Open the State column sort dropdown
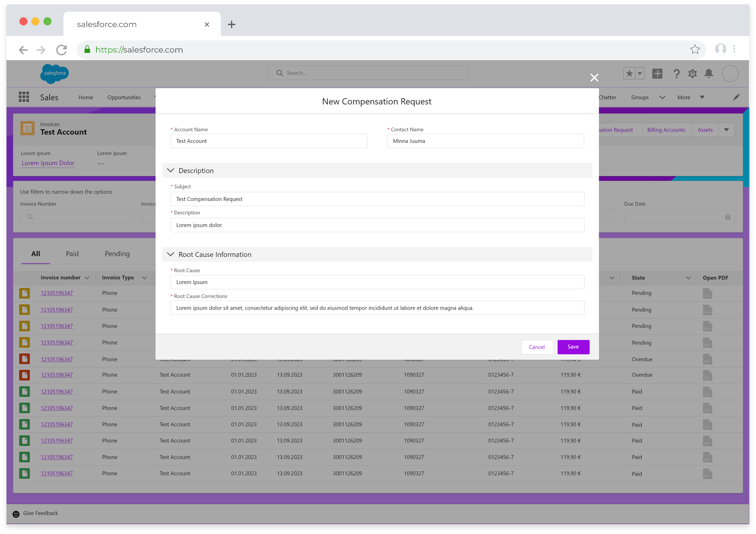Image resolution: width=756 pixels, height=534 pixels. point(688,278)
